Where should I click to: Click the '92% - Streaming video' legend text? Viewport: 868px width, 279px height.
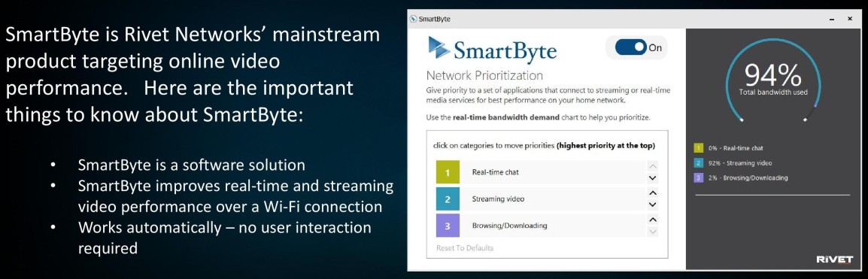tap(740, 163)
